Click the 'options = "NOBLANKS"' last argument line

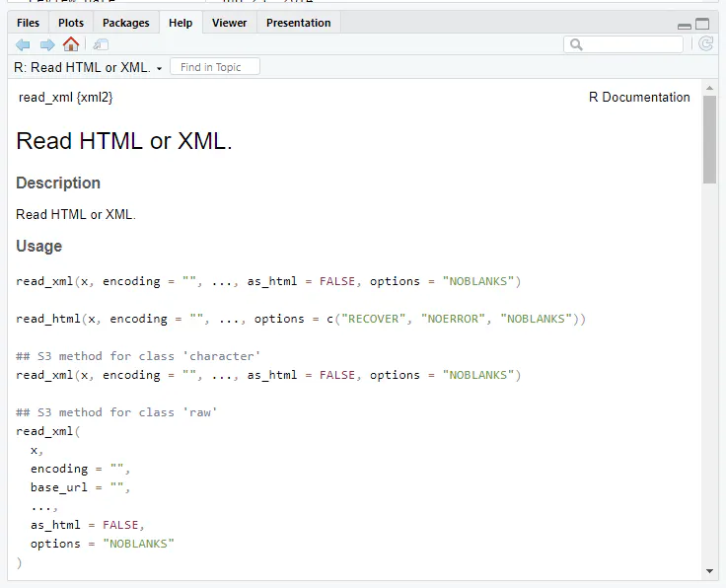point(103,544)
